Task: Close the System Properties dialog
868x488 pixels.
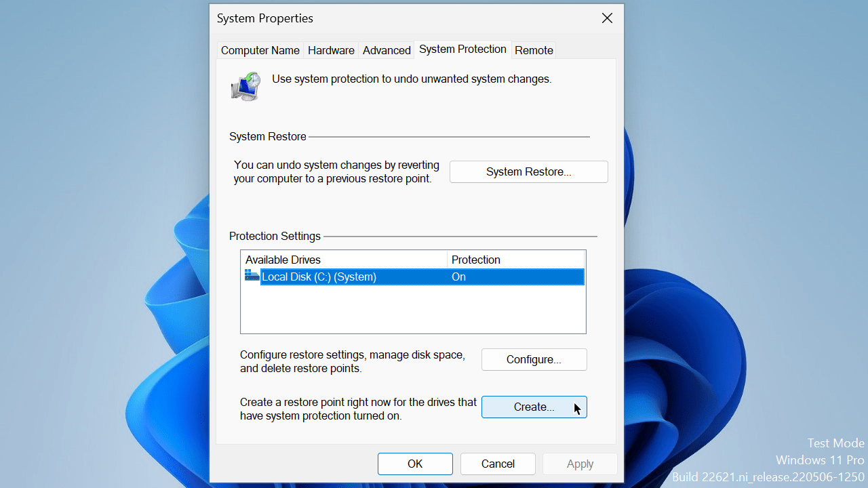Action: 607,19
